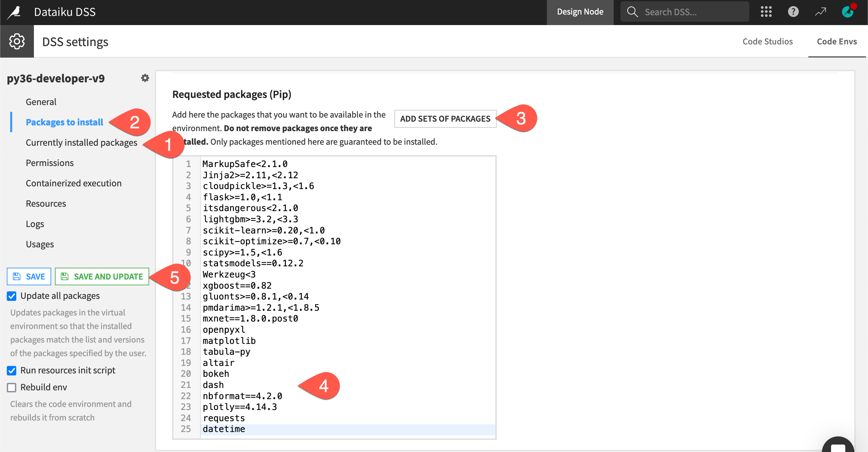Open the py36-developer-v9 environment gear menu

click(x=145, y=78)
